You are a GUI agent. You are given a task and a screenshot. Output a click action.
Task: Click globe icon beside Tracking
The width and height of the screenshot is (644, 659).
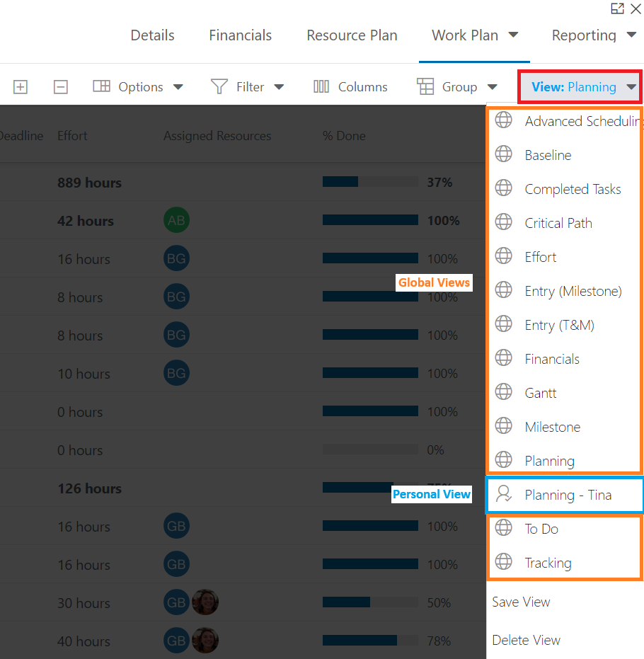point(503,561)
